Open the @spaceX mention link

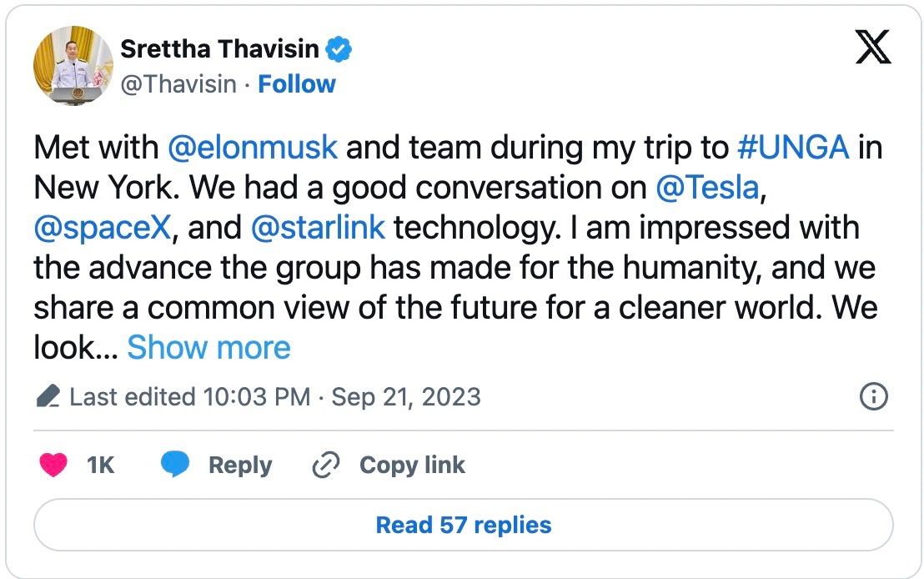[102, 227]
